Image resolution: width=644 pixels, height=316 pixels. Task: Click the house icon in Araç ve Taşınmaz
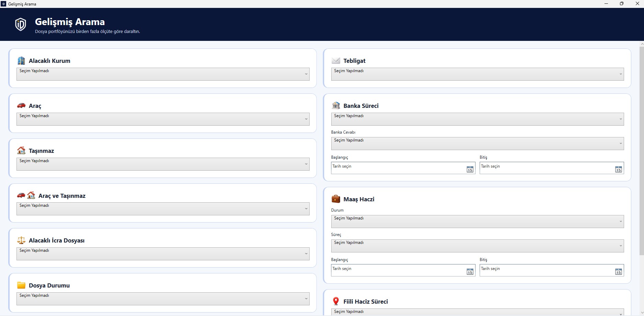tap(31, 195)
